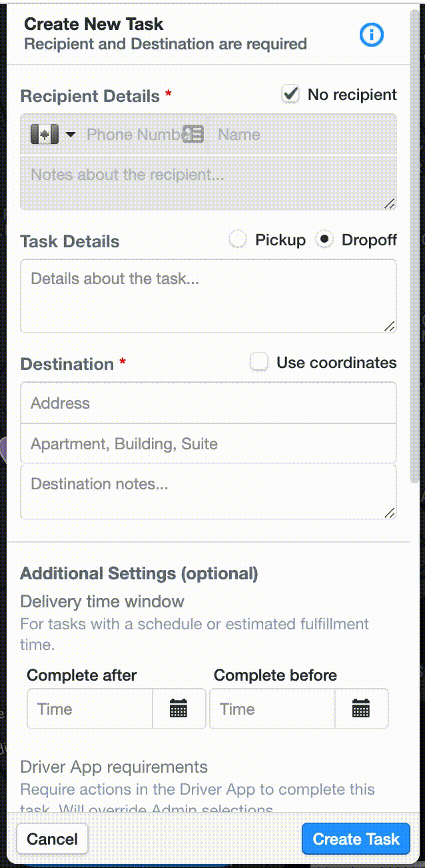Open Complete before calendar picker
This screenshot has width=425, height=868.
(361, 709)
